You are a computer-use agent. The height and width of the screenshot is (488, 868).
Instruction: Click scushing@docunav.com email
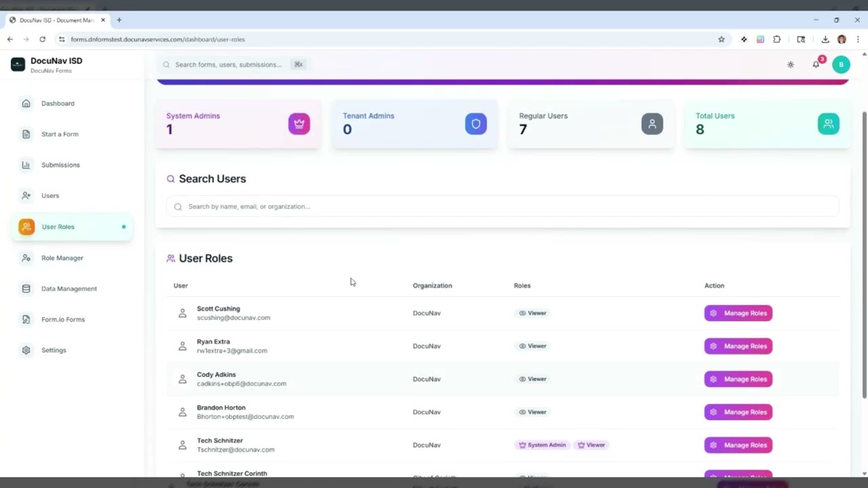click(233, 318)
